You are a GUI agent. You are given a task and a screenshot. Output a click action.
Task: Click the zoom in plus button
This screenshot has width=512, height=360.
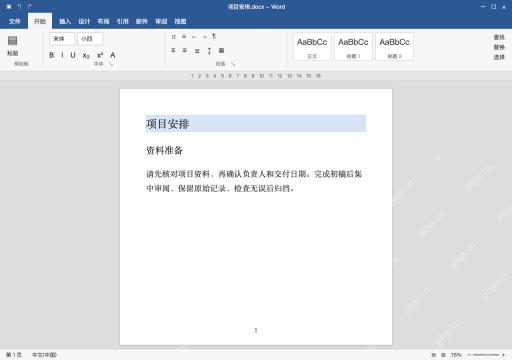[503, 355]
